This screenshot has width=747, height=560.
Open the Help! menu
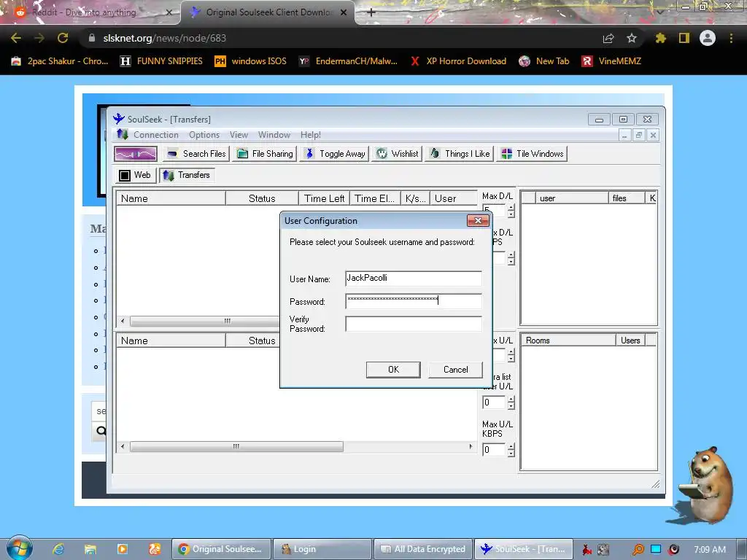[x=311, y=135]
